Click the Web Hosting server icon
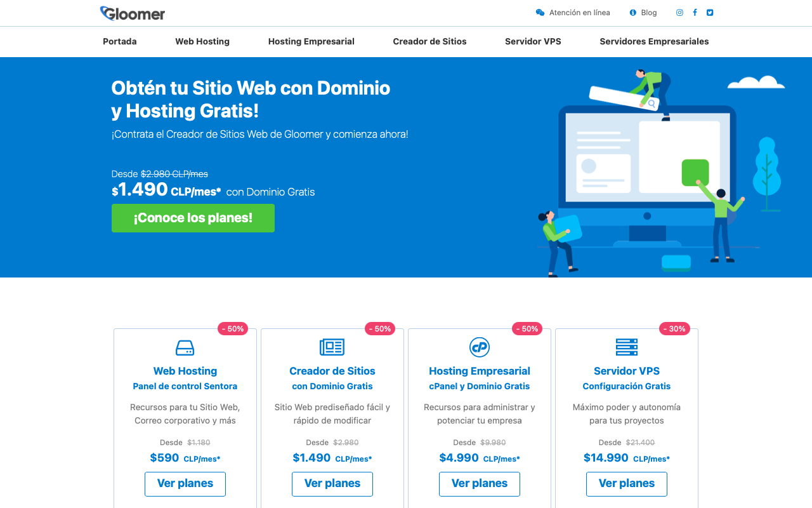Image resolution: width=812 pixels, height=508 pixels. 185,347
